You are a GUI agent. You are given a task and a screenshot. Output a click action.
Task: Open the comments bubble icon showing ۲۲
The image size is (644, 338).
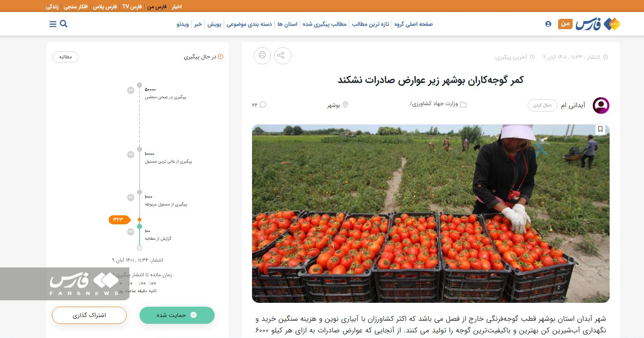pos(263,105)
